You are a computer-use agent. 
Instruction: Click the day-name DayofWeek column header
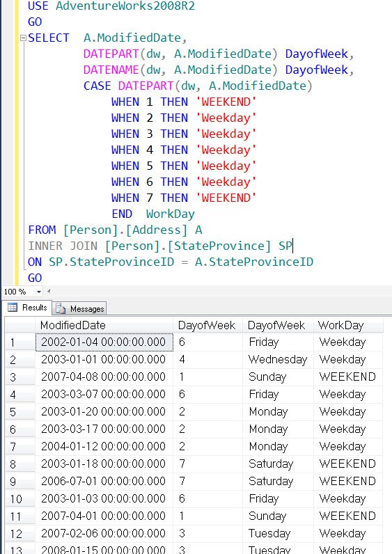pos(279,325)
